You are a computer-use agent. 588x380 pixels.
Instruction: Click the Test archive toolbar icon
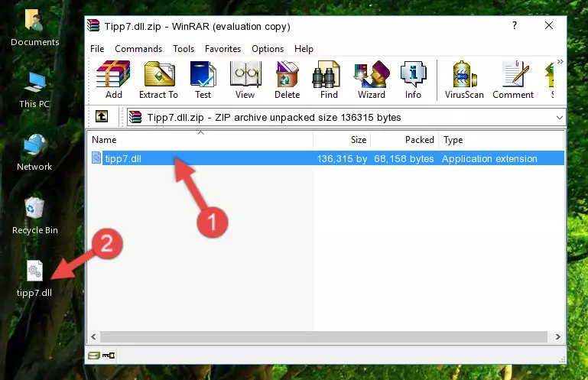click(203, 80)
